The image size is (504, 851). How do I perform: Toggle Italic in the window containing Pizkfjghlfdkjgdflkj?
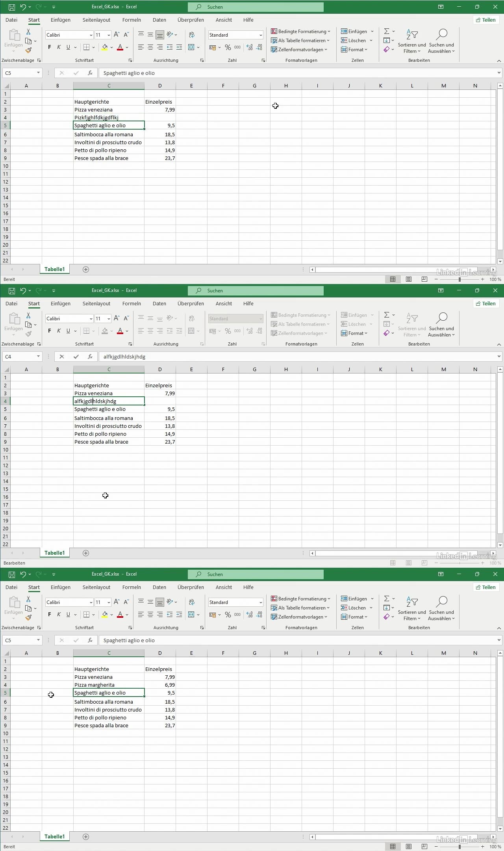point(59,47)
